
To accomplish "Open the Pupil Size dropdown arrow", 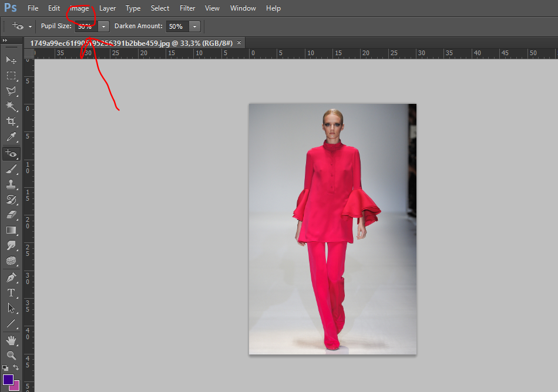I will 103,26.
